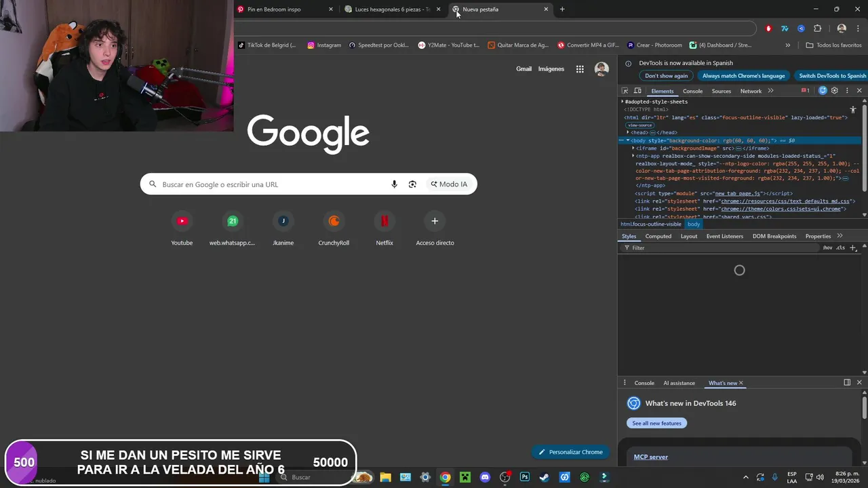Screen dimensions: 868x488
Task: Open the Chrome extensions puzzle icon
Action: coord(817,28)
